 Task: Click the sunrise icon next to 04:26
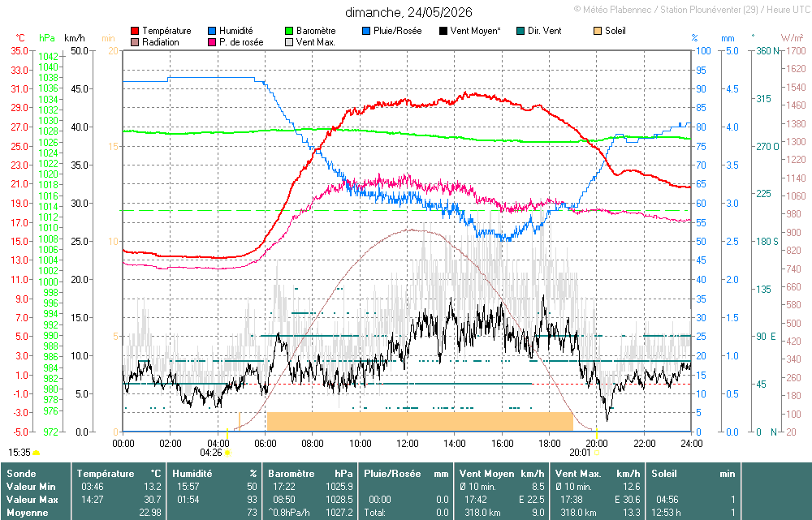(x=227, y=453)
